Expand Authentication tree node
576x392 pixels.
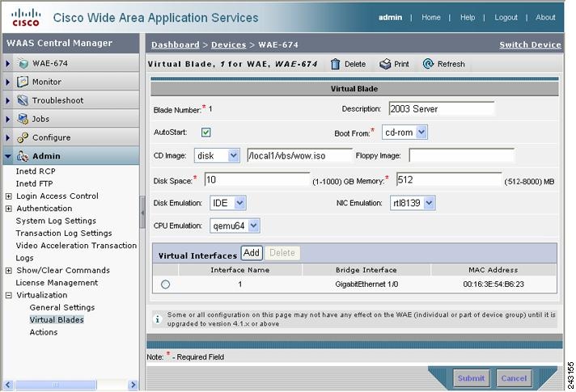[8, 209]
